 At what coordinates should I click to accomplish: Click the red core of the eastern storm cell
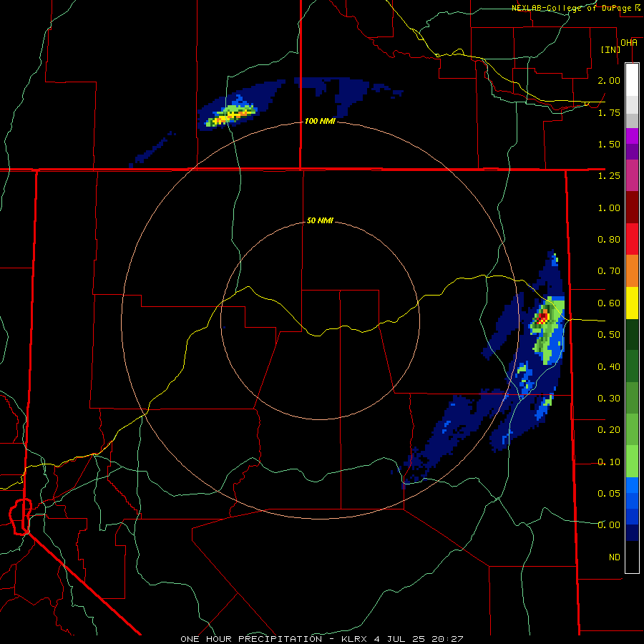click(543, 317)
